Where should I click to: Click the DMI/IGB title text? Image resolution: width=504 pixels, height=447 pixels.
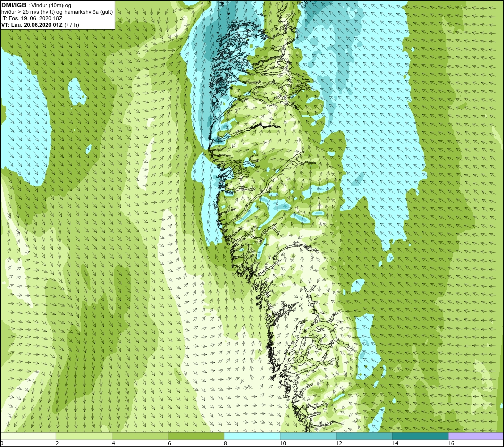pyautogui.click(x=14, y=5)
